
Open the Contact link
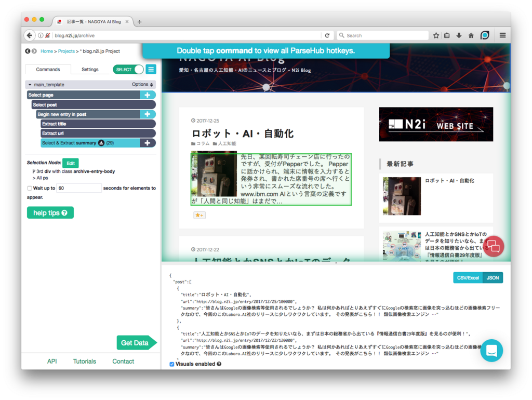pyautogui.click(x=123, y=362)
